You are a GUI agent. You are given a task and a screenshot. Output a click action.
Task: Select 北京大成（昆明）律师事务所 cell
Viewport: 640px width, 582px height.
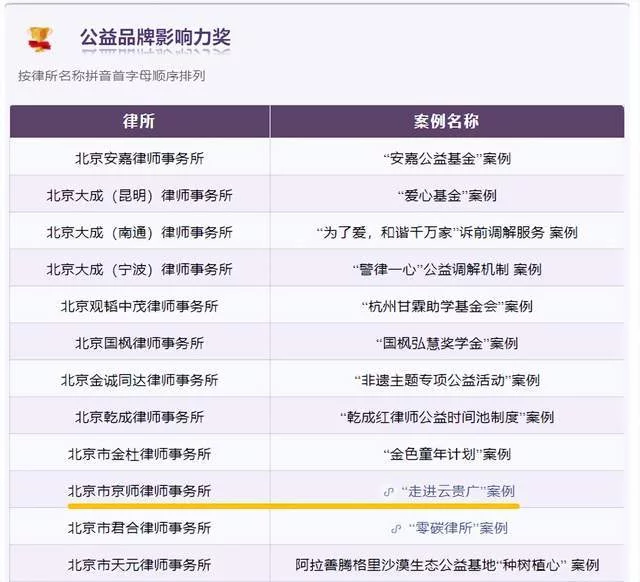140,195
